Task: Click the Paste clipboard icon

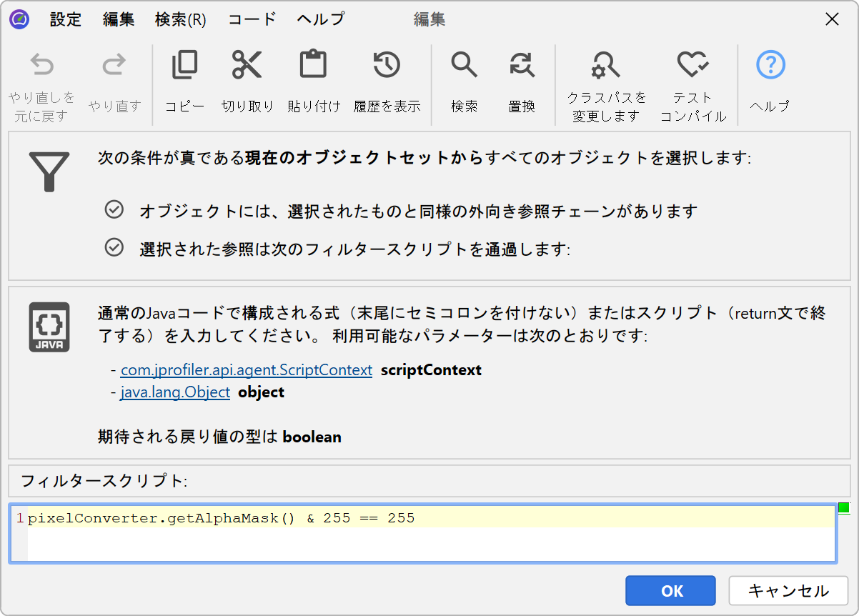Action: [313, 66]
